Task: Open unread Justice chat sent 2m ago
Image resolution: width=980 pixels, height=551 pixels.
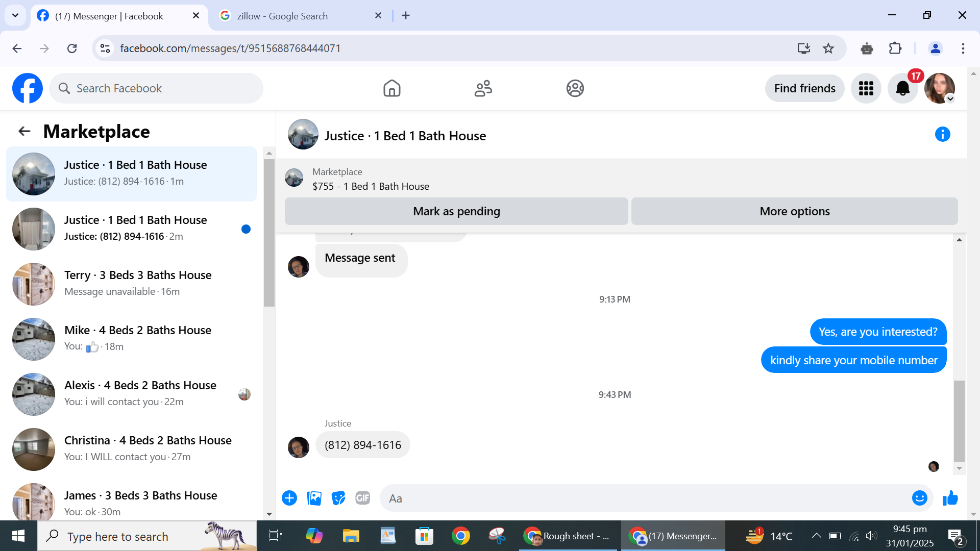Action: 132,229
